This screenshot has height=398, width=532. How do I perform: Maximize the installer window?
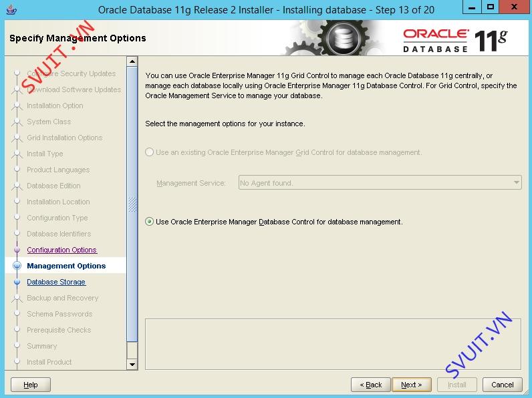[491, 7]
